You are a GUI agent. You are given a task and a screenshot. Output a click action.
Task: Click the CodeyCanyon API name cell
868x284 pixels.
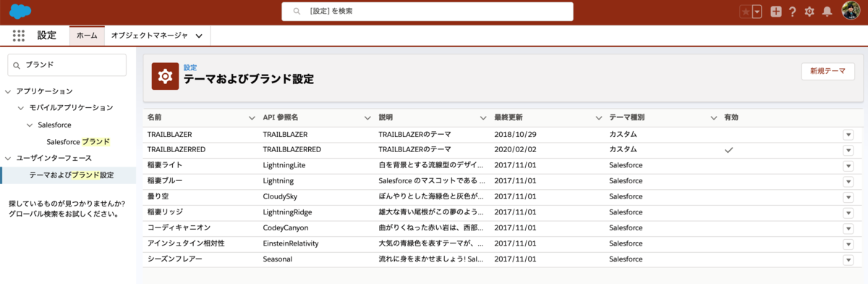click(x=286, y=227)
